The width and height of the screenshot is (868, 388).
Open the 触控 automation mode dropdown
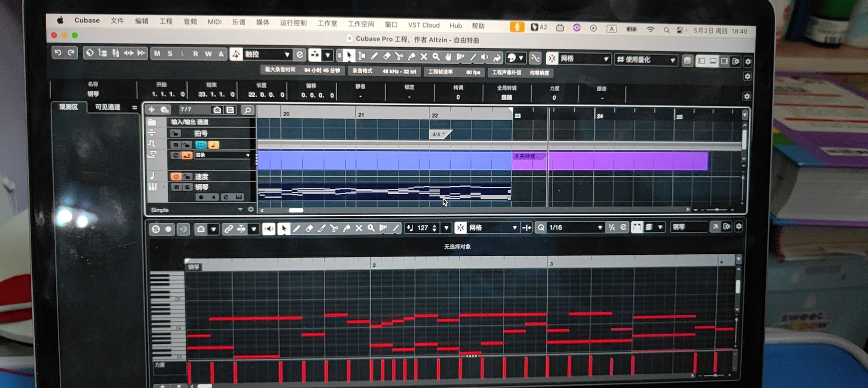287,55
